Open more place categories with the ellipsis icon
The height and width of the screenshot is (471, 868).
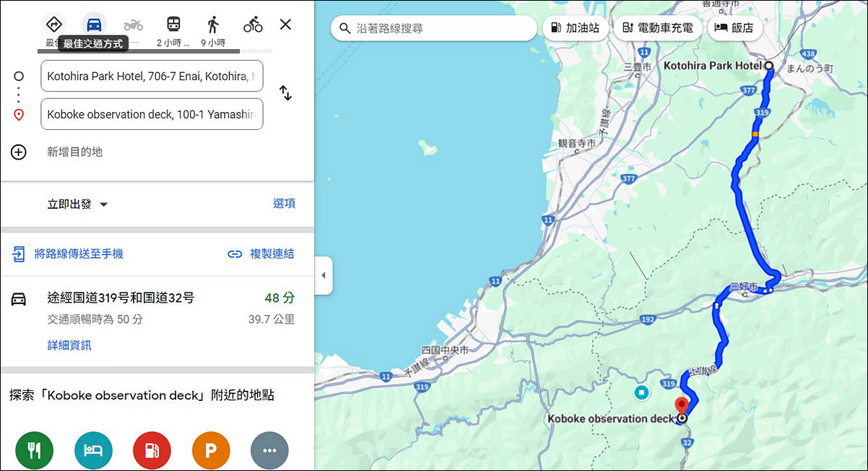point(269,449)
